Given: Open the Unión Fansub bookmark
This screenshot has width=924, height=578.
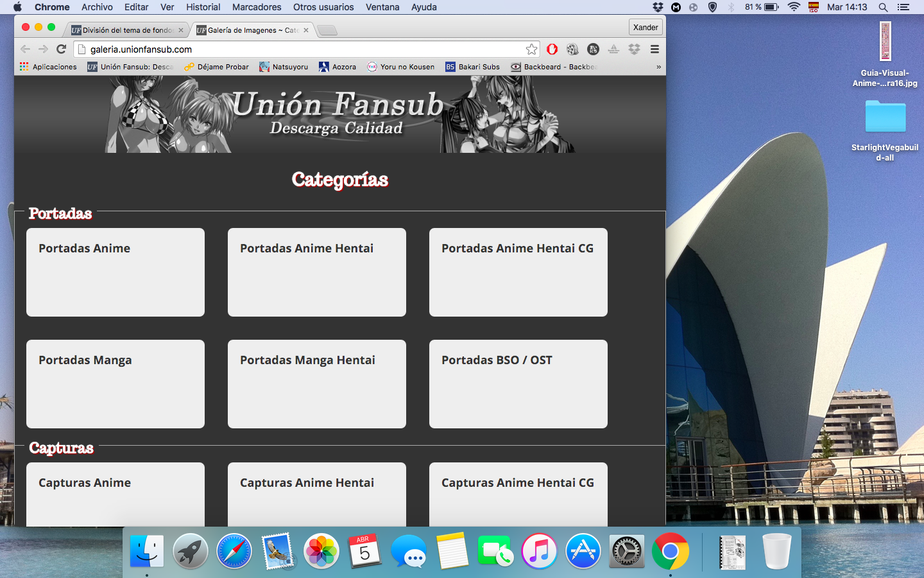Looking at the screenshot, I should (130, 67).
